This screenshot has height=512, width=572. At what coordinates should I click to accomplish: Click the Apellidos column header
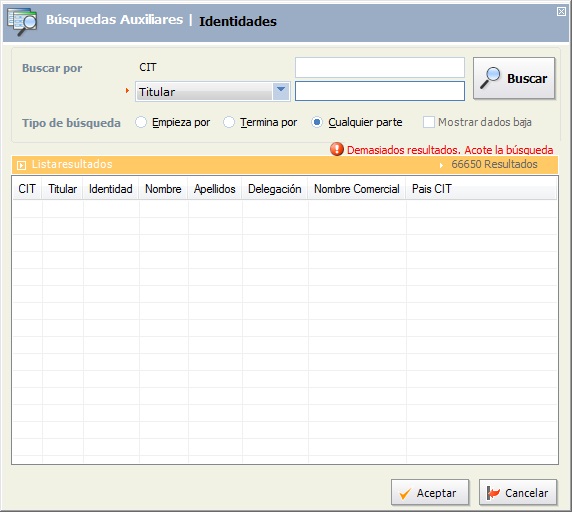[214, 189]
